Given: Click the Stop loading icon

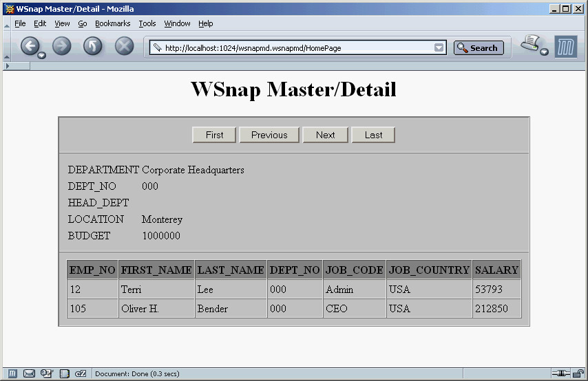Looking at the screenshot, I should [x=124, y=46].
